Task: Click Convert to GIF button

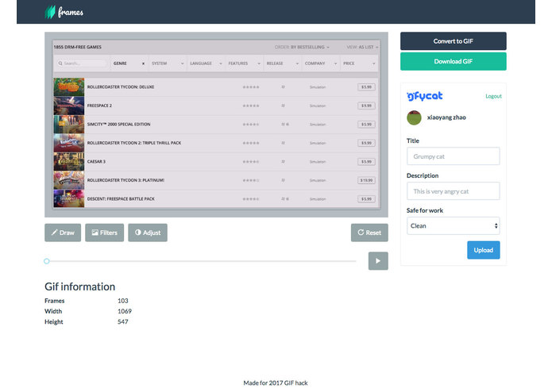Action: click(x=453, y=41)
